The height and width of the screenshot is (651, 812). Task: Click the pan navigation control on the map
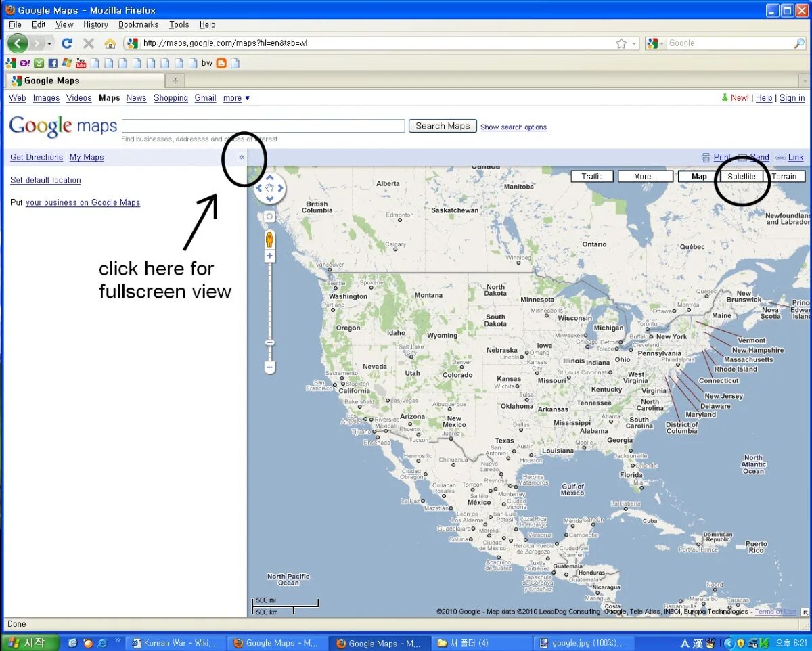point(270,189)
